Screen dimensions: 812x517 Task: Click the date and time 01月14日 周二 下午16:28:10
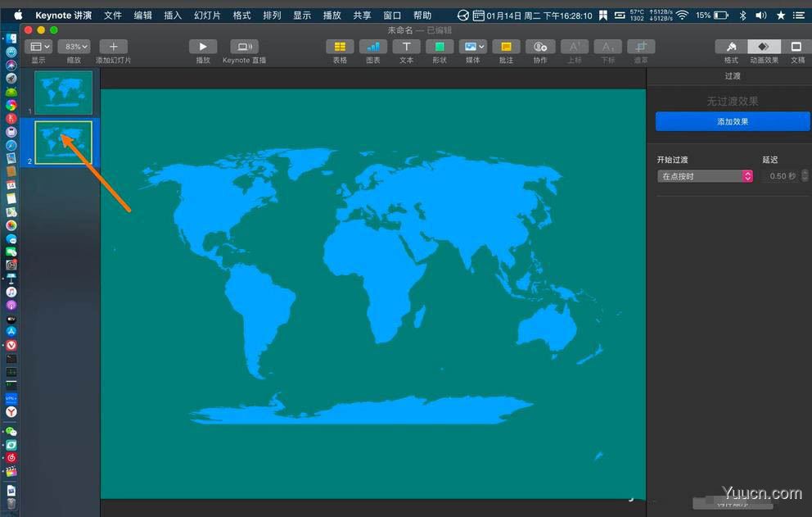539,16
